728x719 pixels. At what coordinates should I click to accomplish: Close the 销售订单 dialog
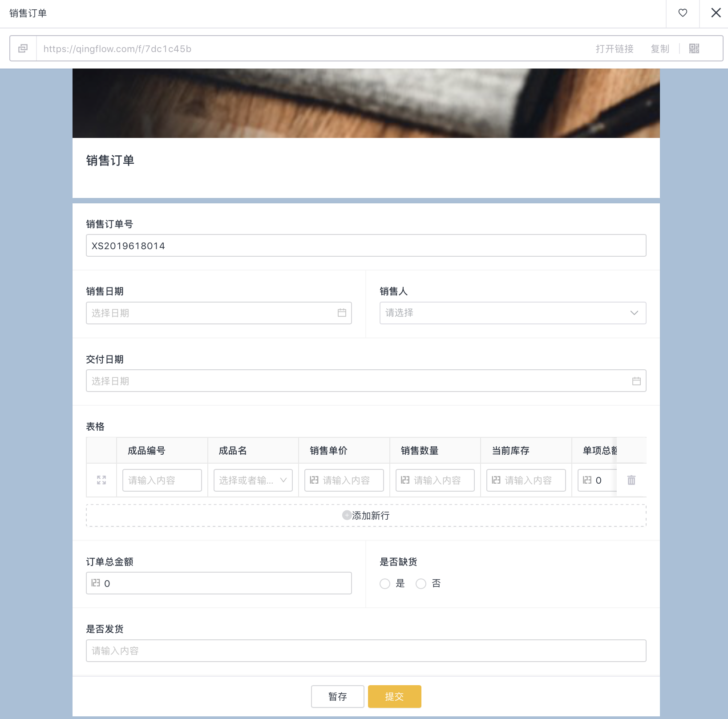[716, 13]
